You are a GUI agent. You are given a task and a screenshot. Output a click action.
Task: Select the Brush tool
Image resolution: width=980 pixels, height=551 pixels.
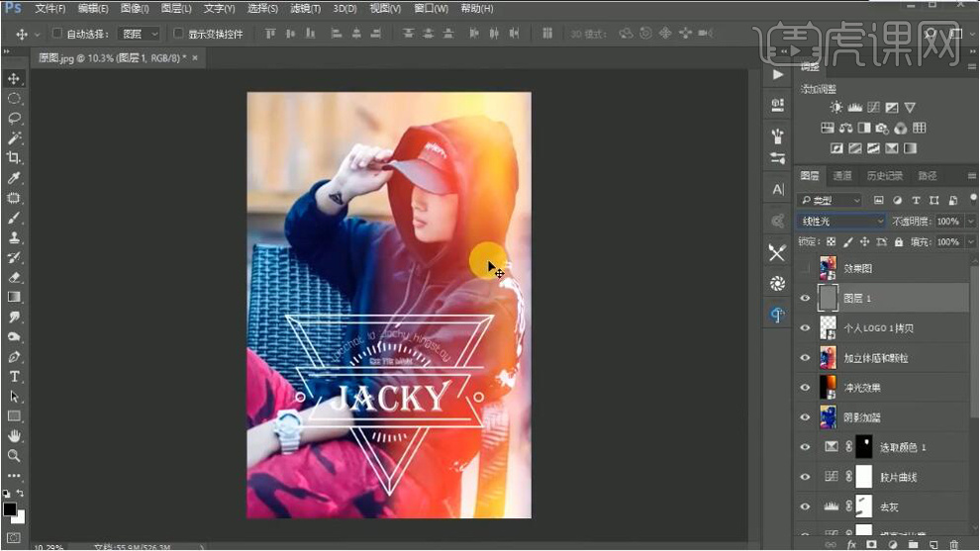click(x=14, y=218)
